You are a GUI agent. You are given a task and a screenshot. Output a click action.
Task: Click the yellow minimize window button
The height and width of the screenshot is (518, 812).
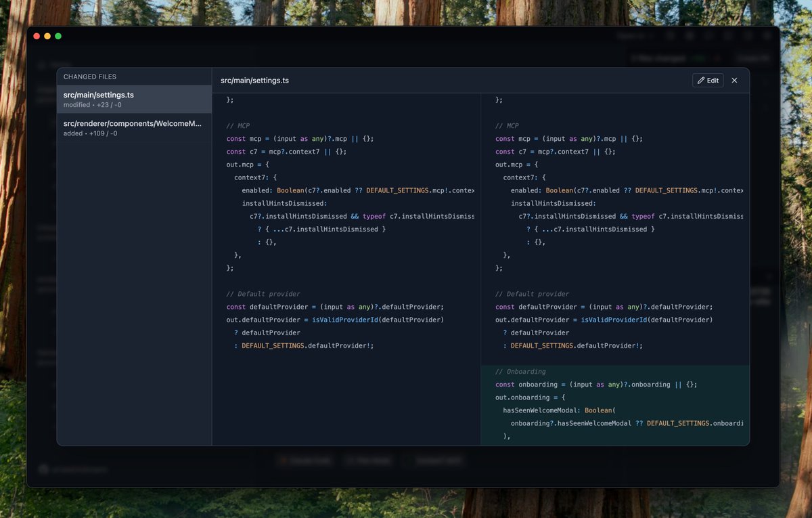[x=47, y=36]
